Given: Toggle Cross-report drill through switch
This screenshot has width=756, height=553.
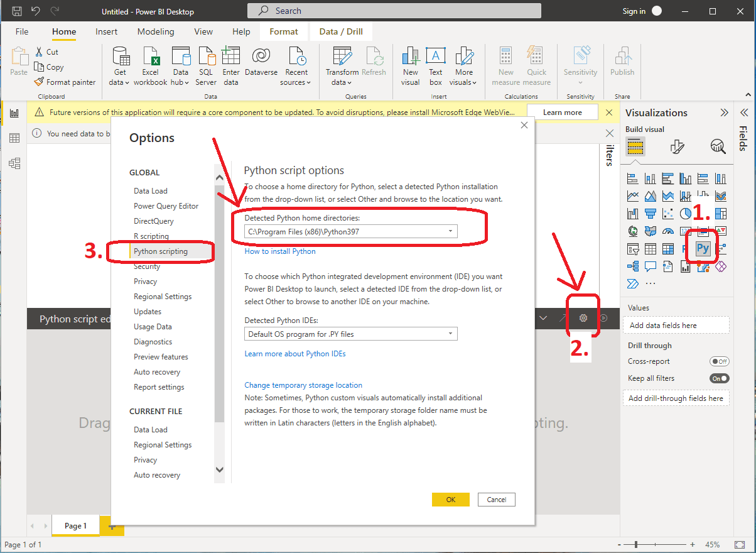Looking at the screenshot, I should (720, 361).
